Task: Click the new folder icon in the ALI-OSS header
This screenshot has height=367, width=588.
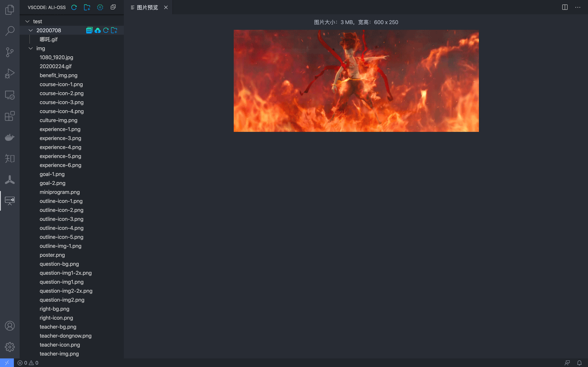Action: (87, 7)
